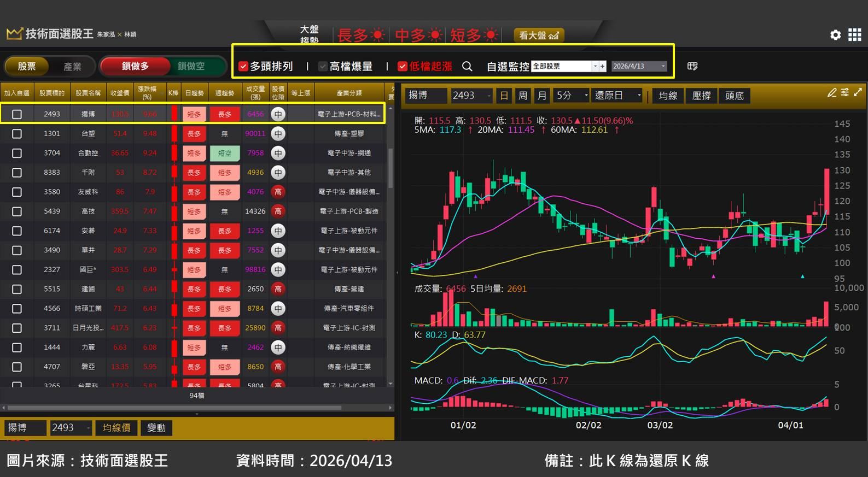Open the 還原日 dropdown

click(x=617, y=96)
